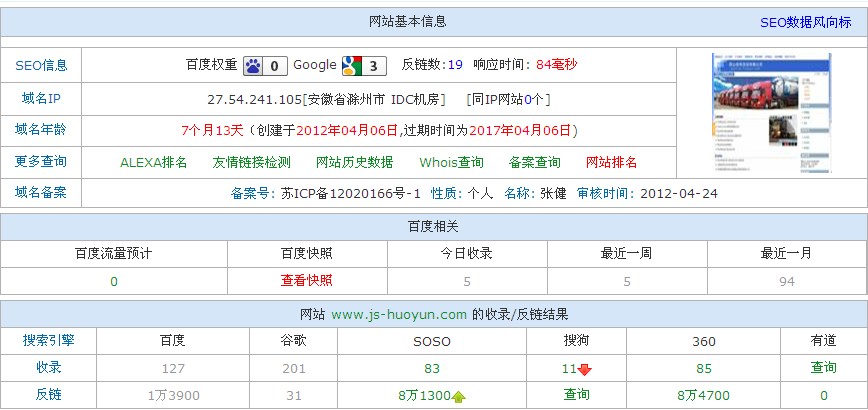Click the green up arrow beside SOSO backlinks
Screen dimensions: 868x410
click(x=459, y=396)
